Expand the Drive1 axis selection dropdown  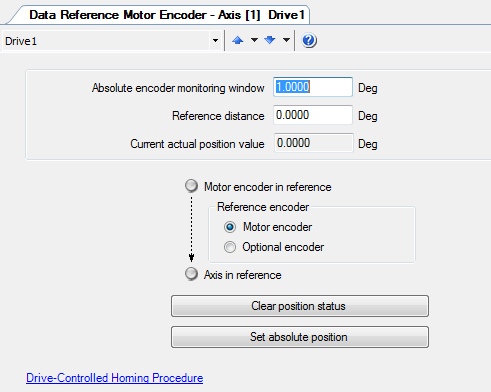click(x=215, y=41)
